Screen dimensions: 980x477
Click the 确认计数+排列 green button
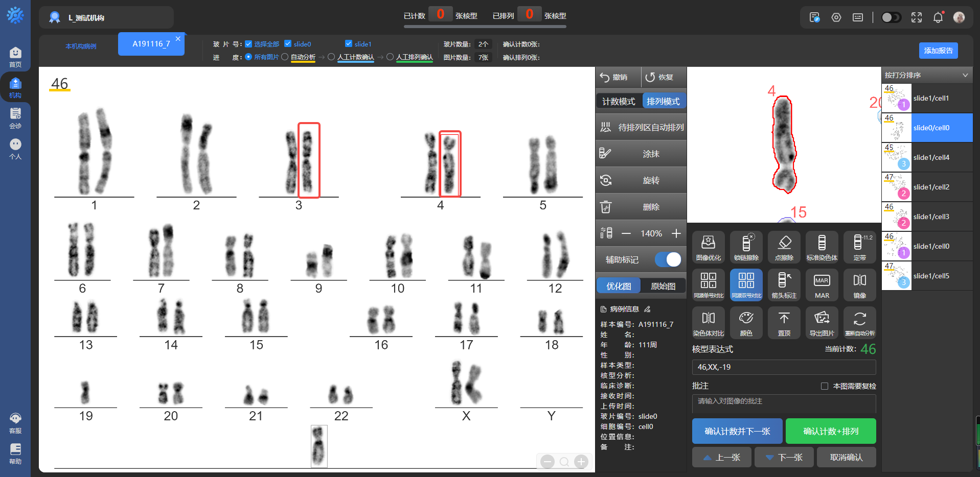(x=830, y=431)
